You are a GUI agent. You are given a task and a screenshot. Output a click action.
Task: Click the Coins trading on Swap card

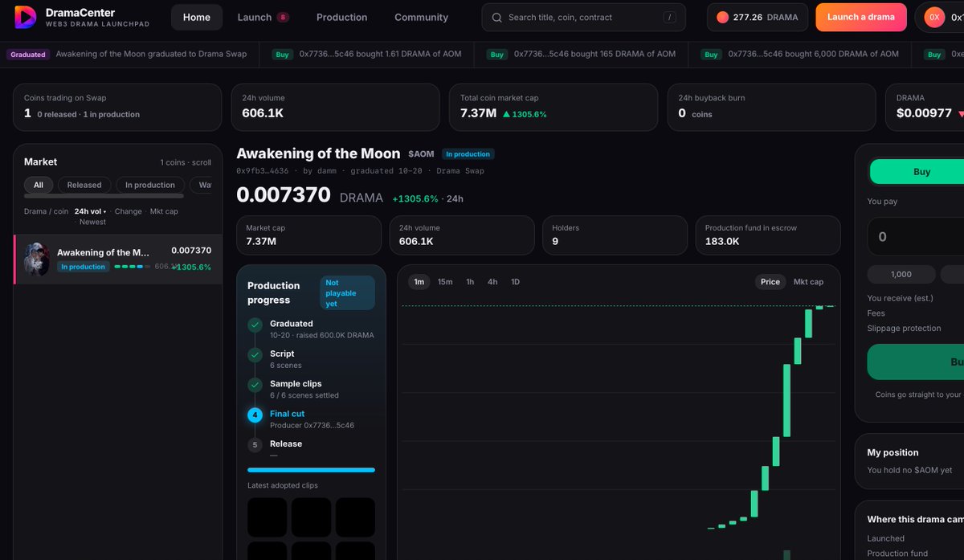pos(117,107)
